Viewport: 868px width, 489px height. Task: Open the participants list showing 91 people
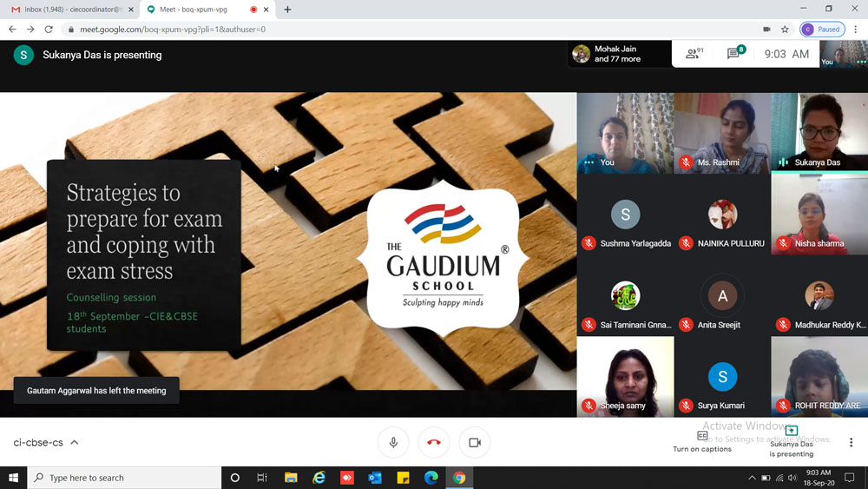tap(694, 54)
